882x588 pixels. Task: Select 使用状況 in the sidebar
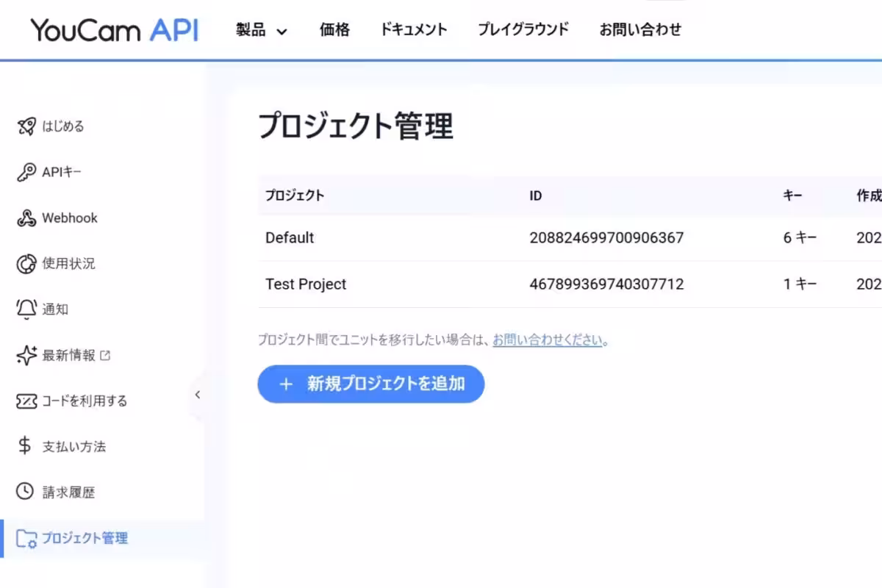click(68, 264)
